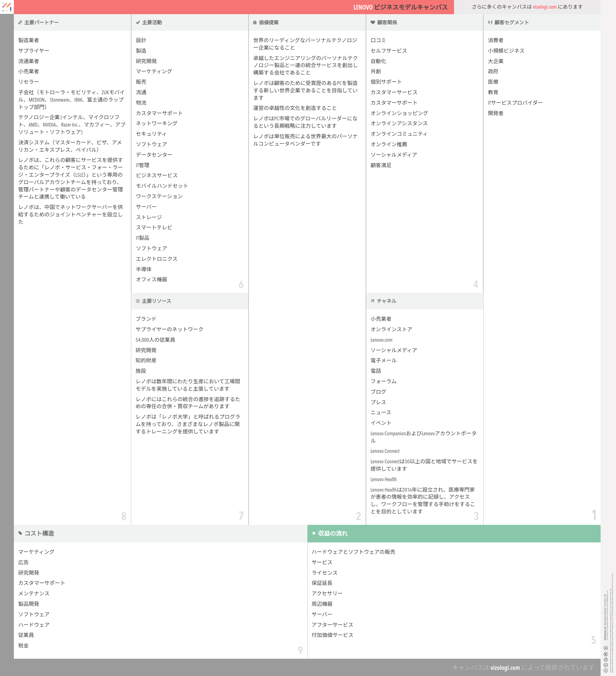
Task: Click the link icon beside 主要パートナー
Action: point(20,22)
